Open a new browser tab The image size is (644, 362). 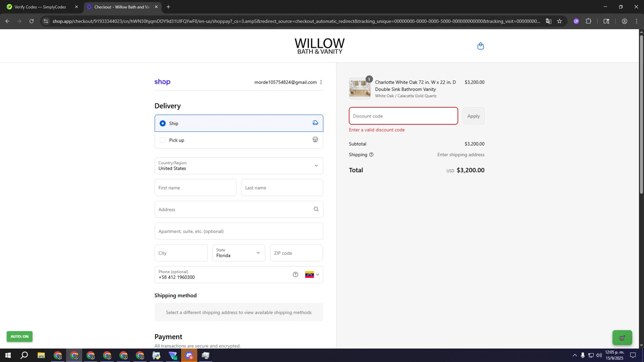pyautogui.click(x=168, y=7)
